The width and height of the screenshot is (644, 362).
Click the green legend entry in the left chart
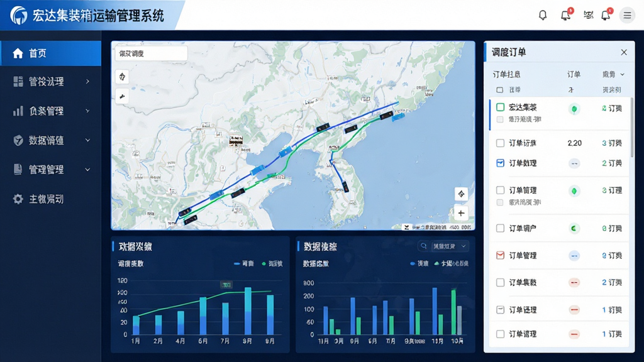[272, 263]
